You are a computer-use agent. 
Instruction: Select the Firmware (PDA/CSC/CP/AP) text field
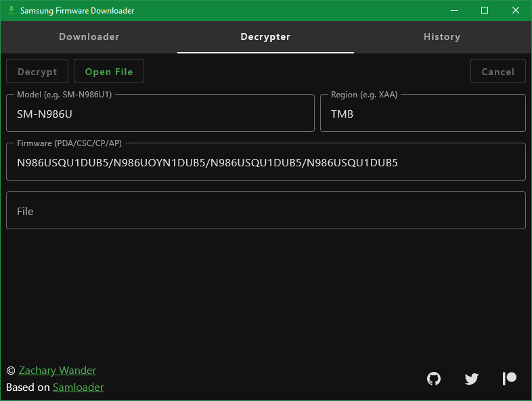265,163
